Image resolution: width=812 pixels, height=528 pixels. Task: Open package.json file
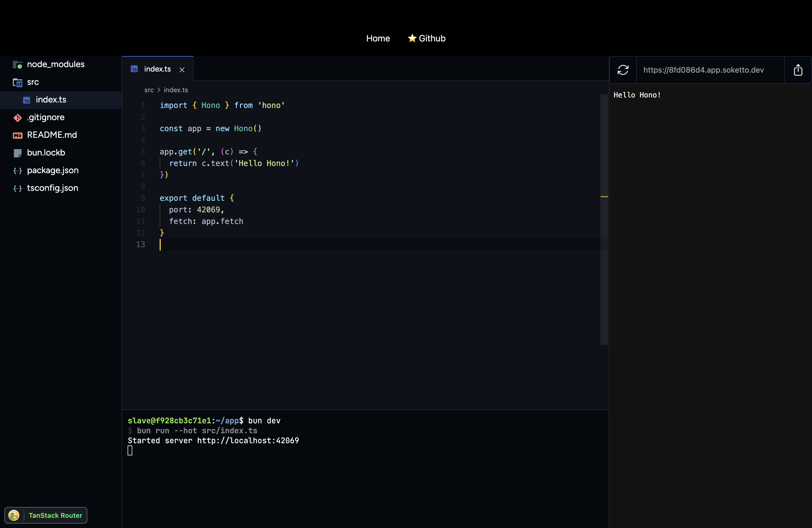61,171
